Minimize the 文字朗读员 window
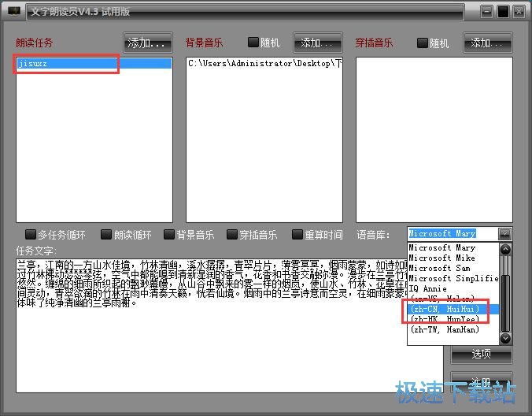This screenshot has width=532, height=416. (486, 12)
